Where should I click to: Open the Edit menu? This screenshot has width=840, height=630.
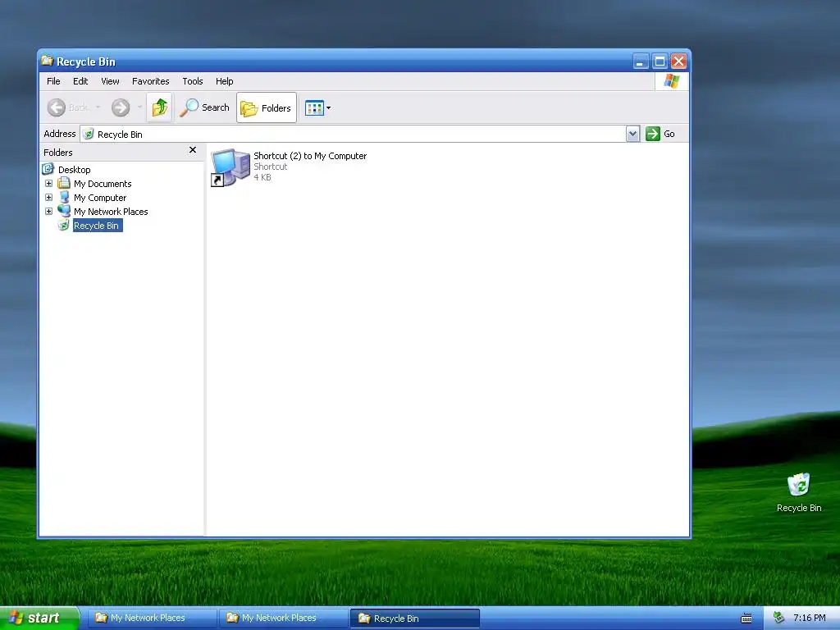tap(80, 81)
